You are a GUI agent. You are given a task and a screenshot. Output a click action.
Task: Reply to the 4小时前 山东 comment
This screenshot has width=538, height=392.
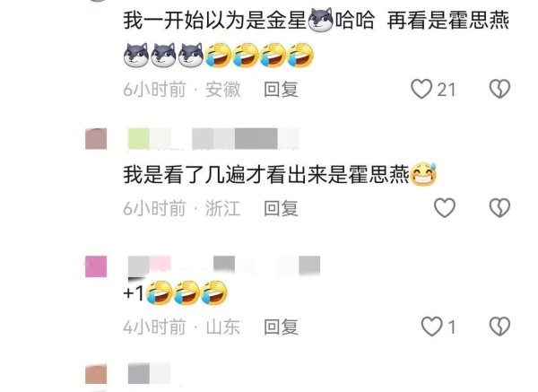(x=281, y=327)
